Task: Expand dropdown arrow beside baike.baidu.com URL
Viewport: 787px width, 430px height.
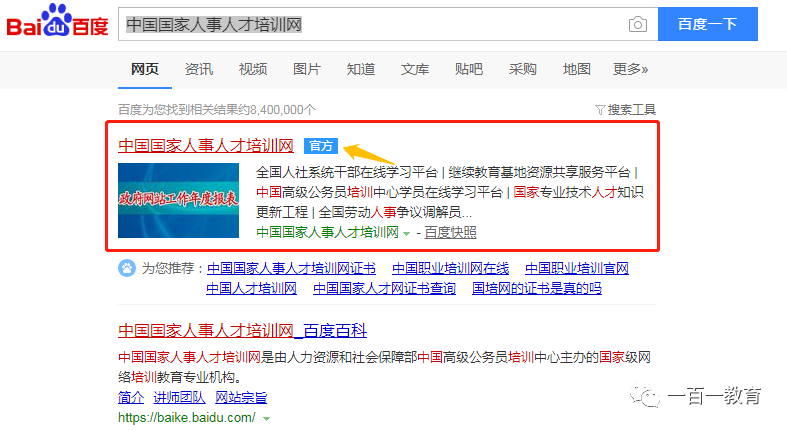Action: 267,418
